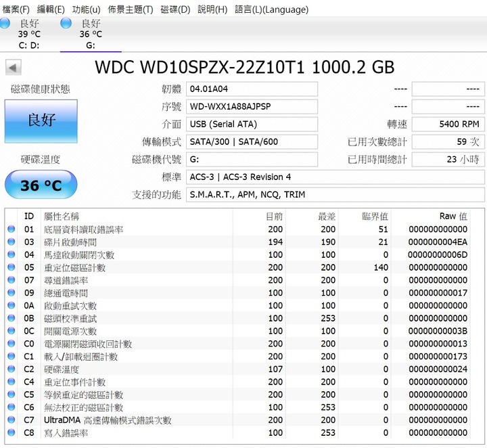Click raw value 000000000173
487x448 pixels.
pos(438,357)
